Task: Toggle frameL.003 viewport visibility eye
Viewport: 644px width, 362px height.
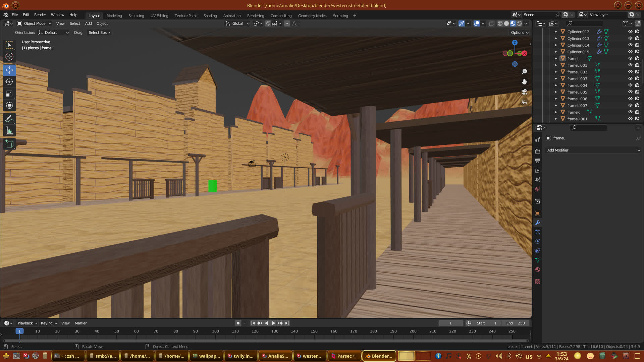Action: [630, 78]
